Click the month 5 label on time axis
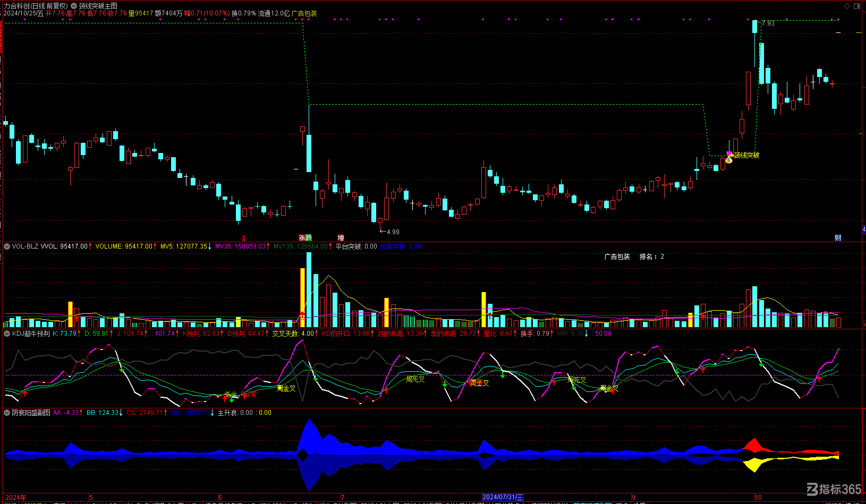866x504 pixels. point(91,498)
